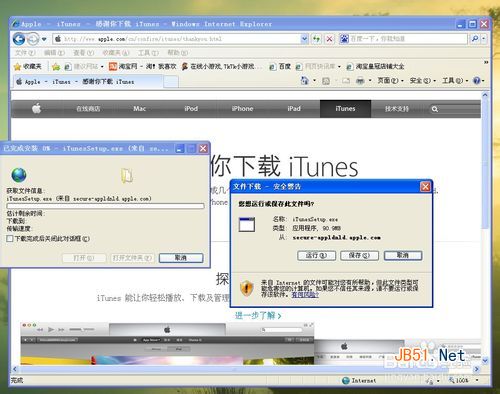The image size is (500, 394).
Task: Click the Internet zone status bar globe
Action: [346, 380]
